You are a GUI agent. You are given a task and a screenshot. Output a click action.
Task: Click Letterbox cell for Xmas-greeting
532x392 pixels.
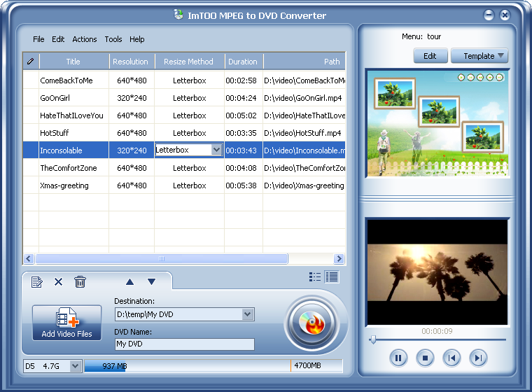pyautogui.click(x=189, y=185)
